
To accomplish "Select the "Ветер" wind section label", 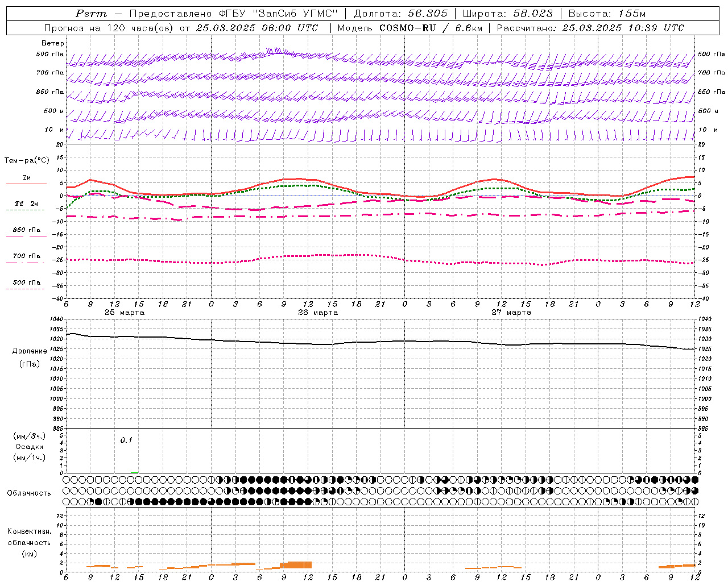I will [x=53, y=43].
